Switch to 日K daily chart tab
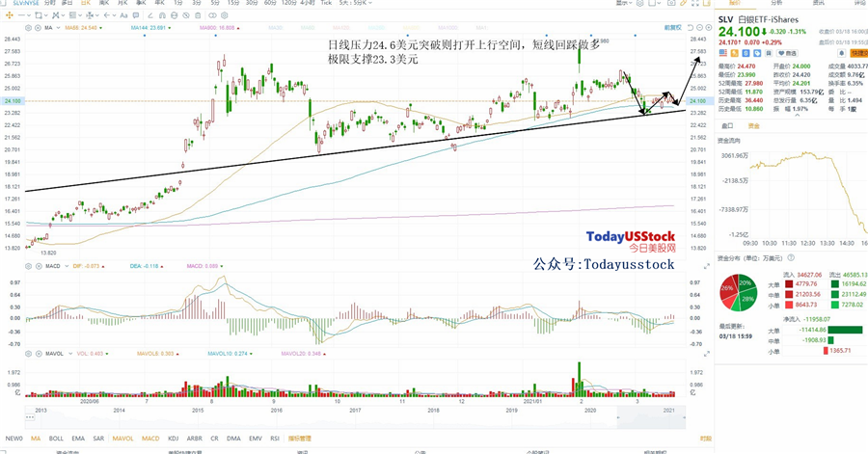Viewport: 868px width, 454px height. [85, 3]
